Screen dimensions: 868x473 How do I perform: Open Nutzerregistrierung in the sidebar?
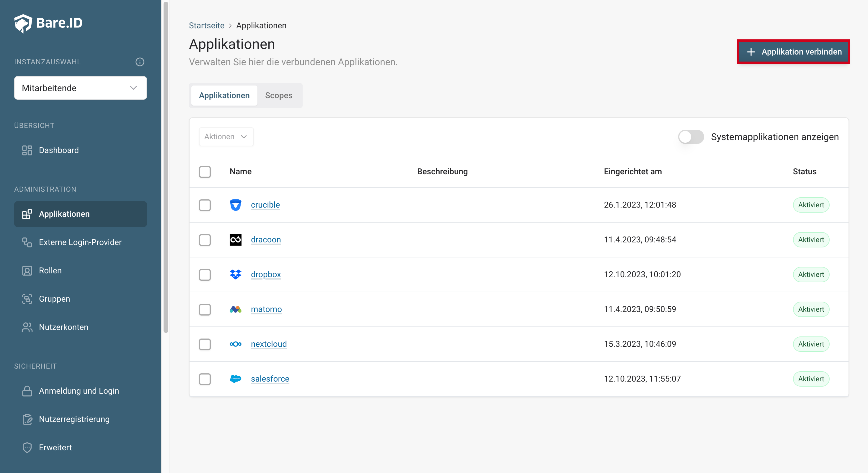pos(74,419)
